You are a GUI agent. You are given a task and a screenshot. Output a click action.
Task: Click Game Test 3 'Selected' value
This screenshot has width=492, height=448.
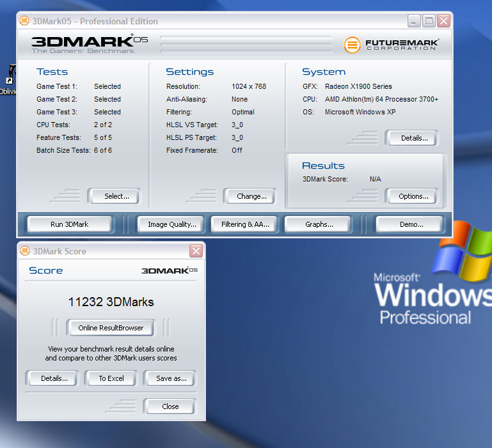coord(107,112)
